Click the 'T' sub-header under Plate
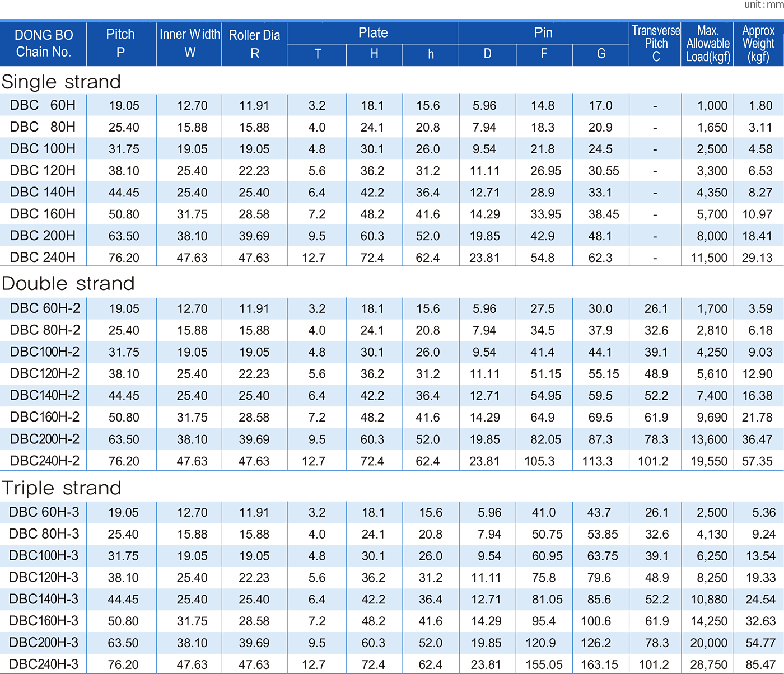This screenshot has height=674, width=784. tap(317, 54)
